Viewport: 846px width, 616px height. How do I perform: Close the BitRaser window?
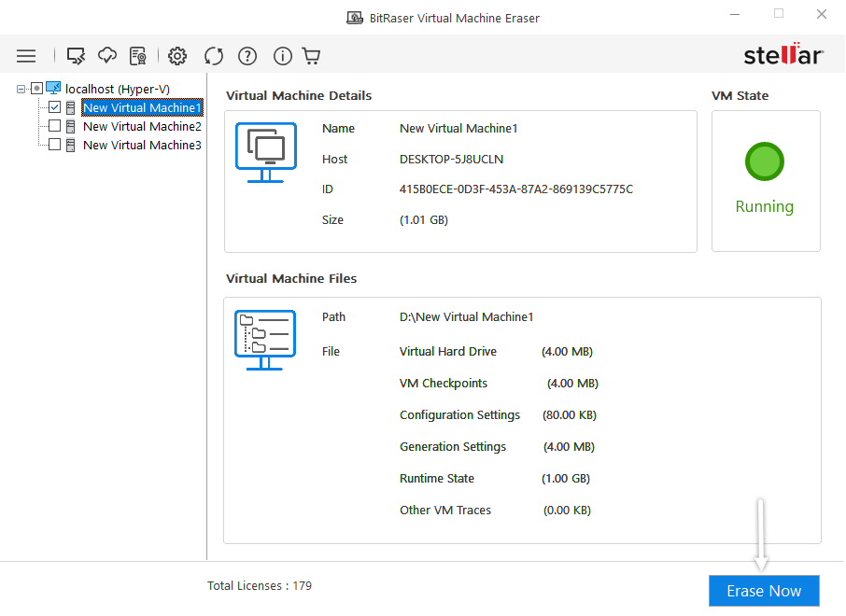point(821,15)
